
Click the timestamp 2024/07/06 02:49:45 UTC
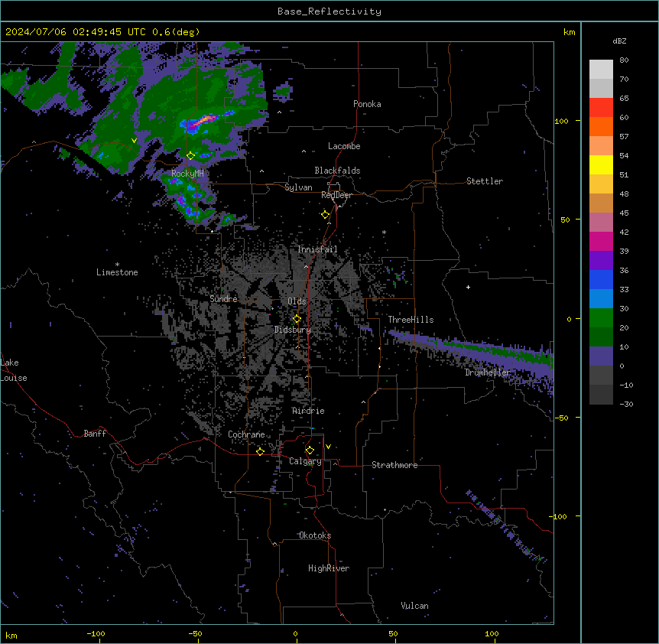pyautogui.click(x=75, y=32)
